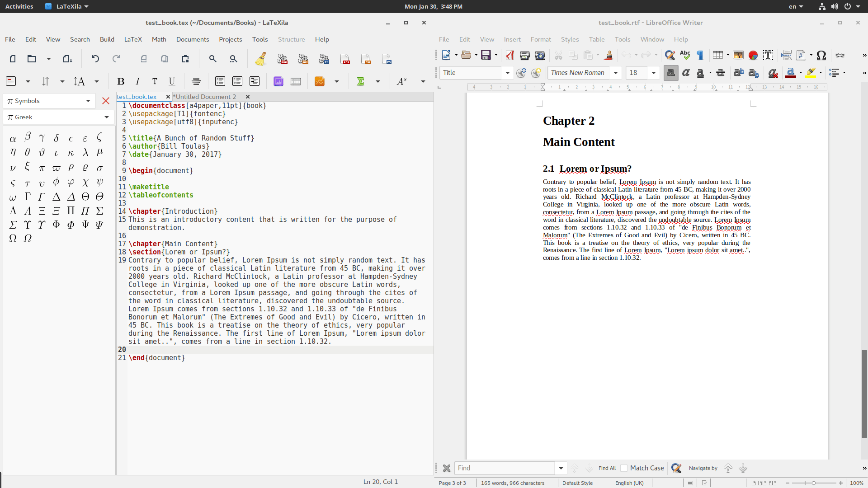
Task: Expand the Greek symbols category
Action: 106,116
